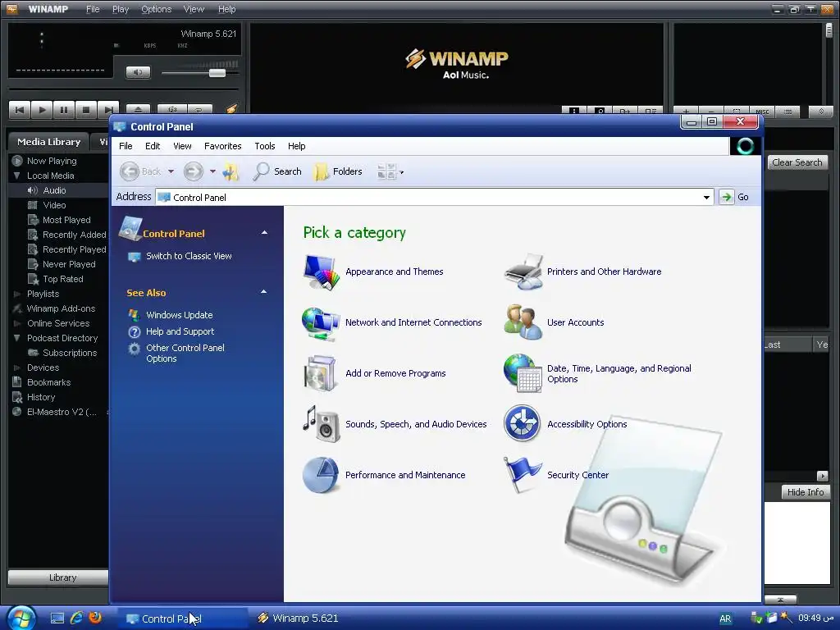Open Performance and Maintenance pie-chart icon
This screenshot has height=630, width=840.
321,475
